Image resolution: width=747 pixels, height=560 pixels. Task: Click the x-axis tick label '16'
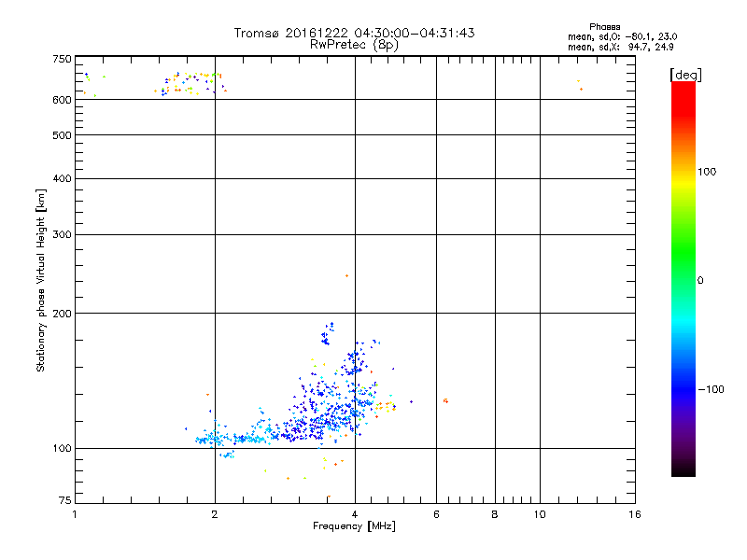pos(635,514)
